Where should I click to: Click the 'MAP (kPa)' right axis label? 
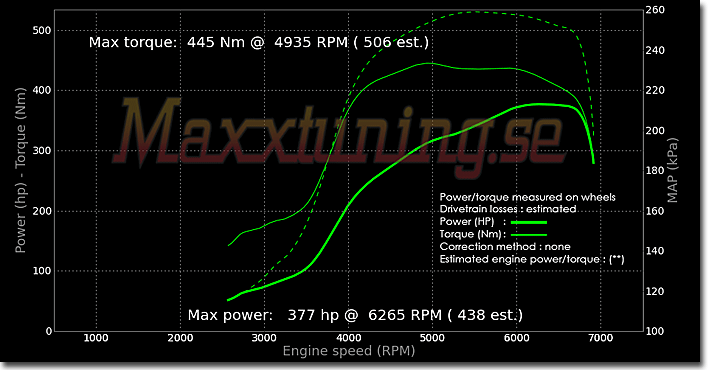point(673,170)
